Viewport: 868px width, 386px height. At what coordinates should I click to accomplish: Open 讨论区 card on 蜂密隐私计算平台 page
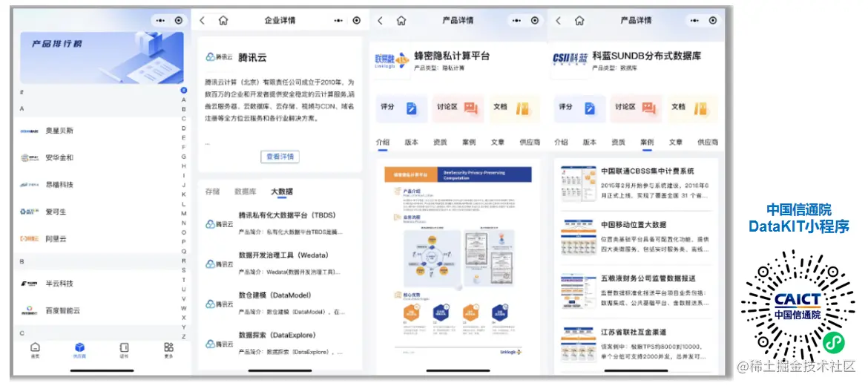(x=458, y=108)
